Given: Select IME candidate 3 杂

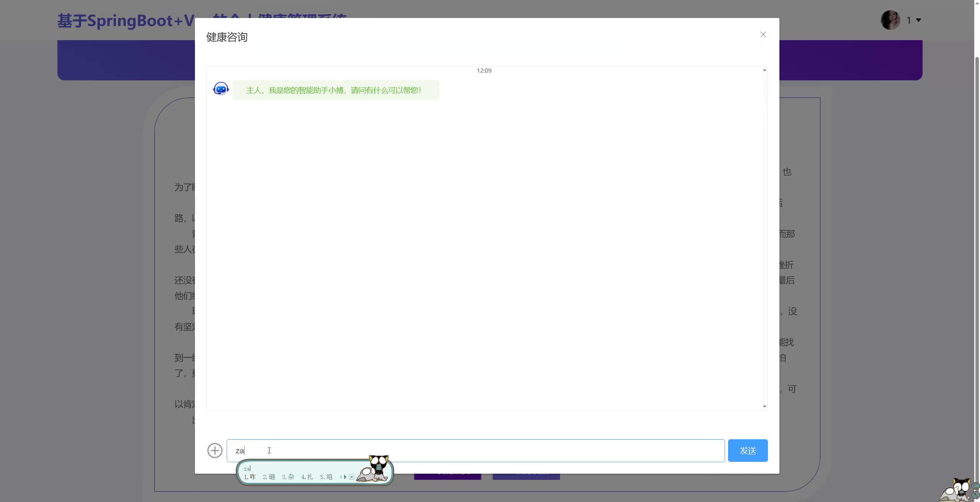Looking at the screenshot, I should [288, 477].
